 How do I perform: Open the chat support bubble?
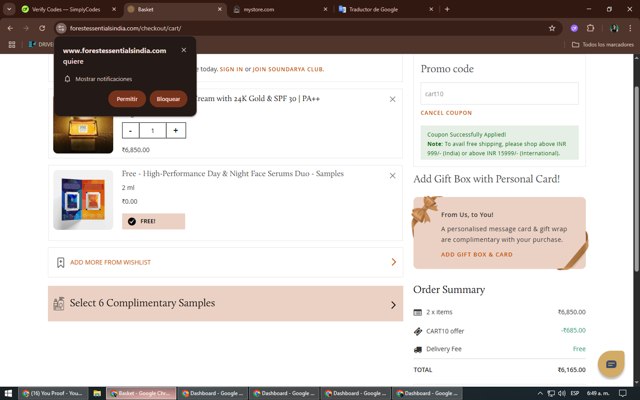tap(611, 364)
